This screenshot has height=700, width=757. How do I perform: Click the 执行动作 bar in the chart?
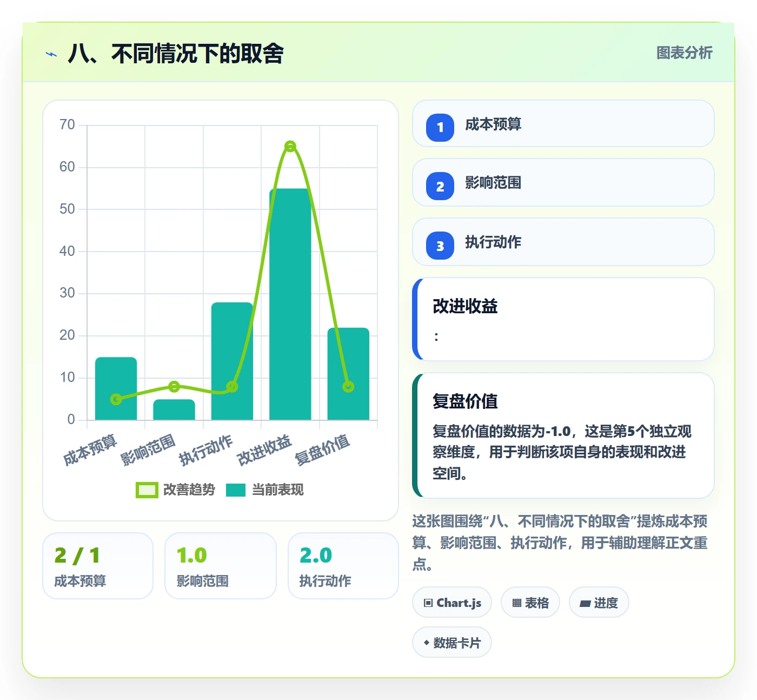232,361
